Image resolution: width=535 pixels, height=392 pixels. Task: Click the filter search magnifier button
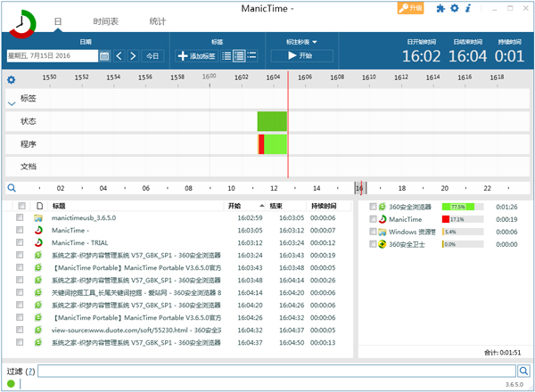(523, 371)
